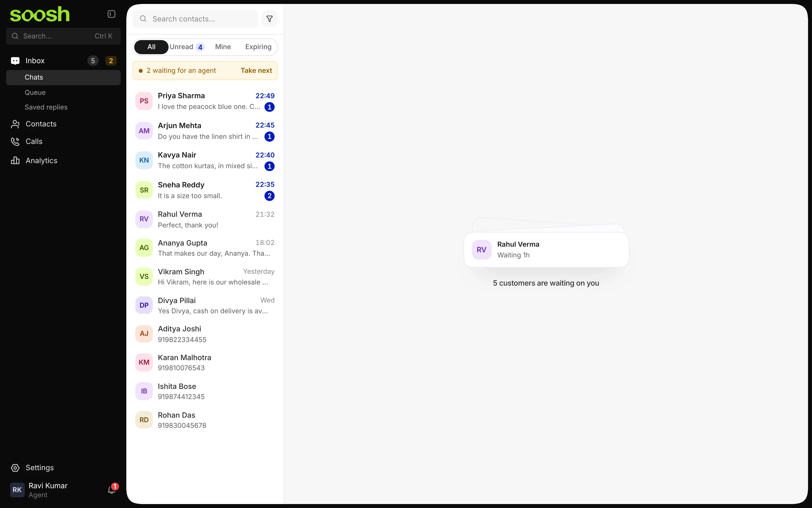Click the Inbox chat bubble icon

15,61
